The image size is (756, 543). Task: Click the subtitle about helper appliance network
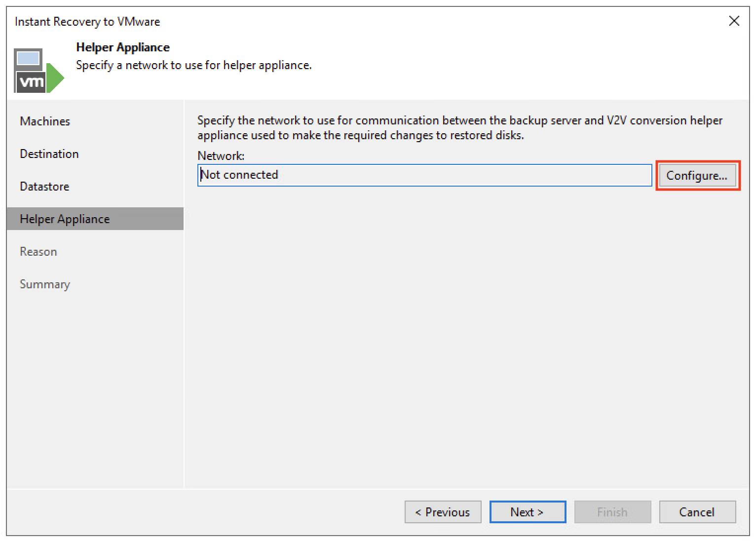(x=194, y=65)
